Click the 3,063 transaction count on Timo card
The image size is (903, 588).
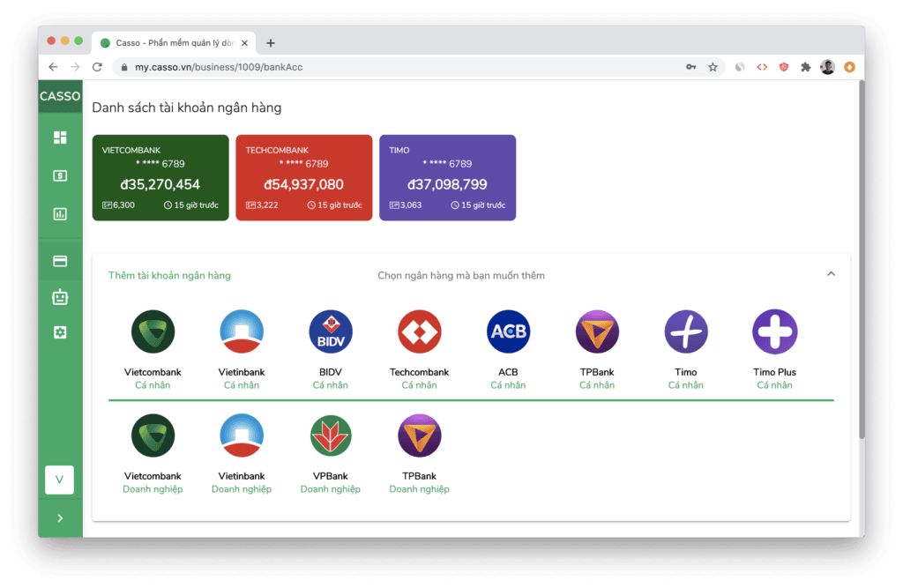coord(406,205)
